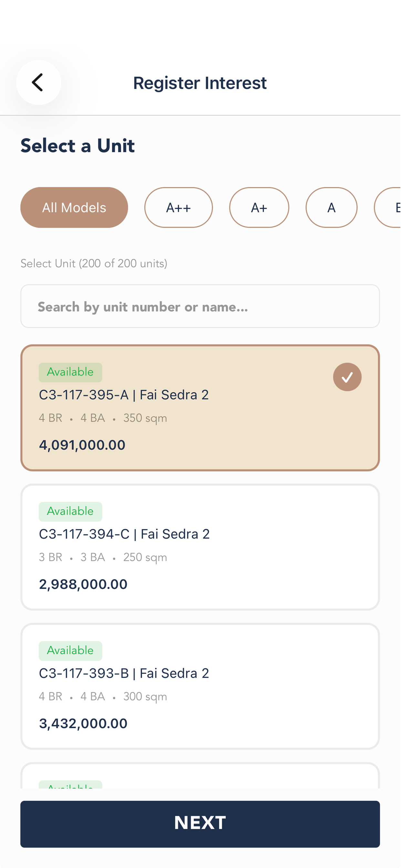Choose the A model filter
The height and width of the screenshot is (868, 401).
[x=332, y=208]
